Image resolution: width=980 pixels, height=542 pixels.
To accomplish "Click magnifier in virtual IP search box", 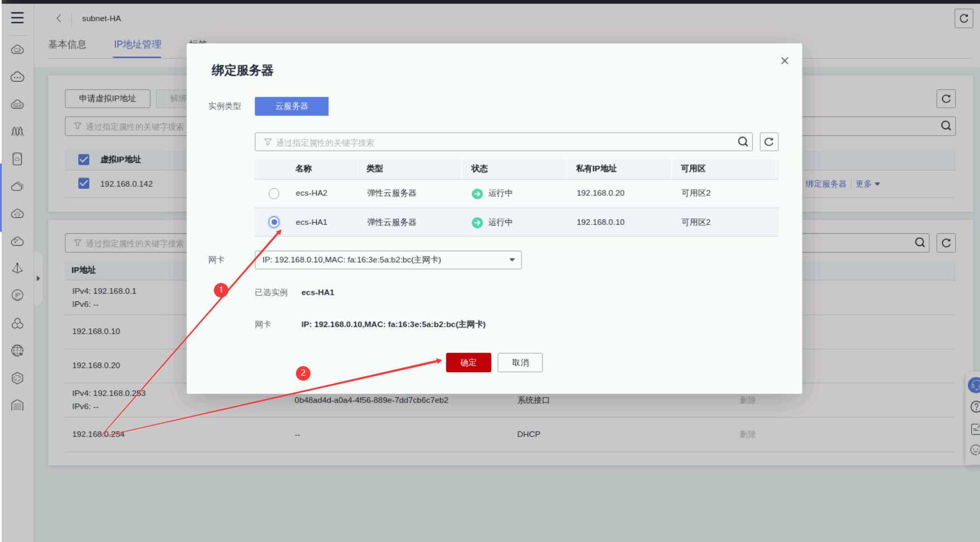I will click(946, 126).
